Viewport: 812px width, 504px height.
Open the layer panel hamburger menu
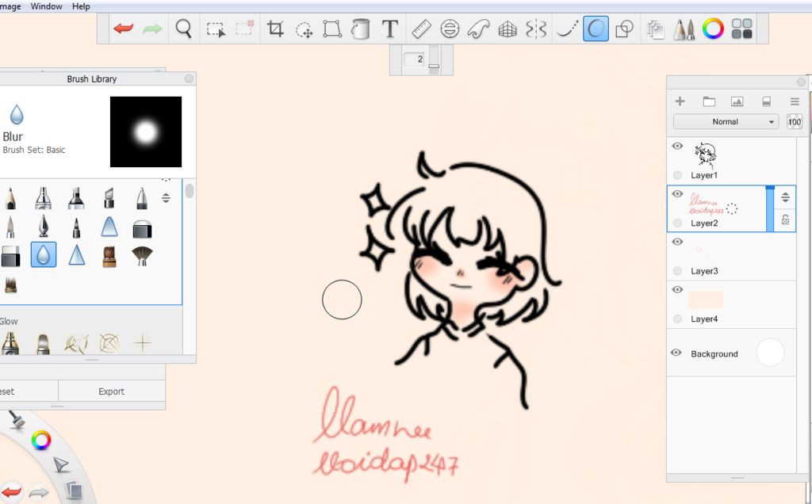pos(795,101)
